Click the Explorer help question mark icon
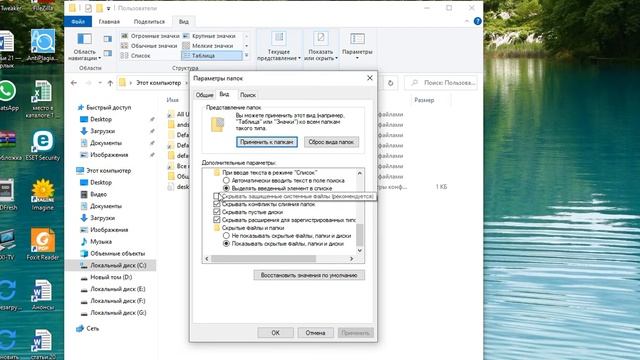 (477, 21)
